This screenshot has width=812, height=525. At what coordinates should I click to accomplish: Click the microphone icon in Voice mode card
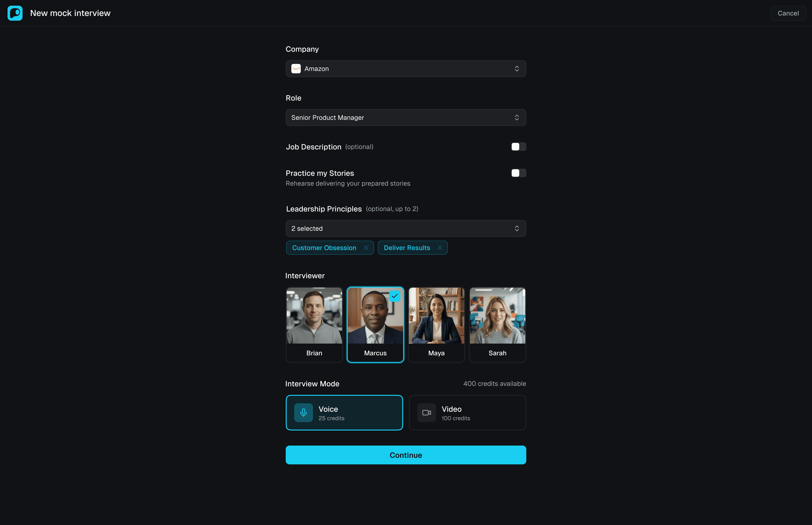(303, 412)
